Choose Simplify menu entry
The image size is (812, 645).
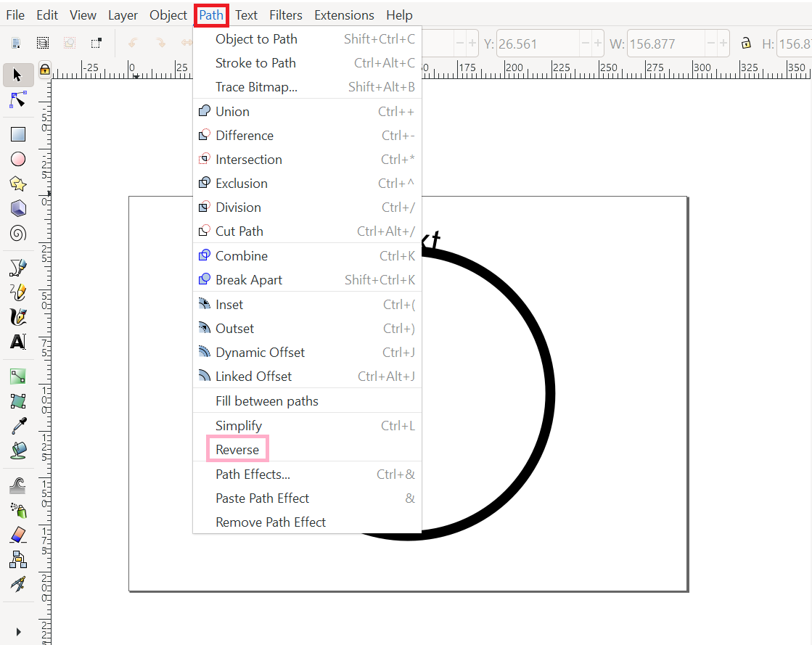308,425
